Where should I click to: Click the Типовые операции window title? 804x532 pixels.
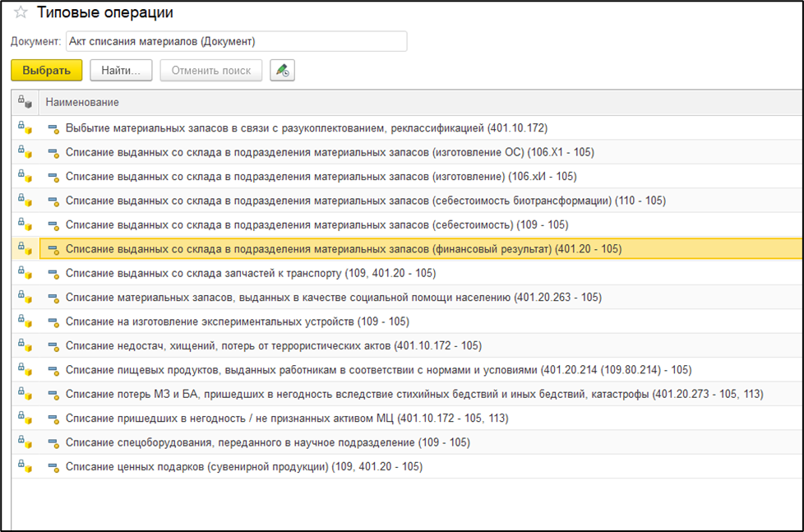click(x=105, y=12)
